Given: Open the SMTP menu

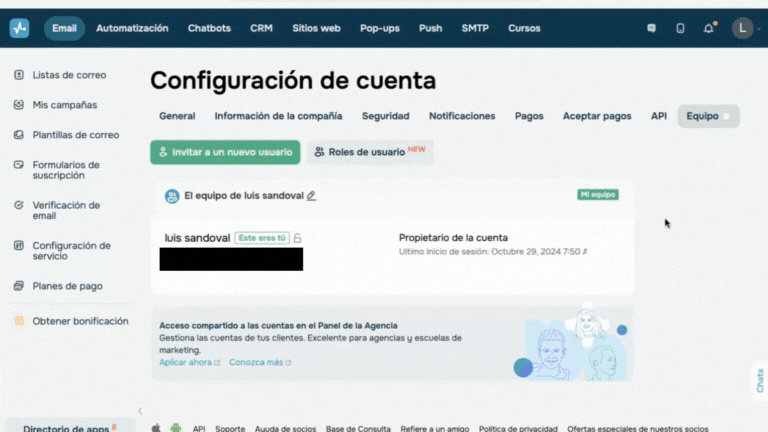Looking at the screenshot, I should [x=475, y=28].
